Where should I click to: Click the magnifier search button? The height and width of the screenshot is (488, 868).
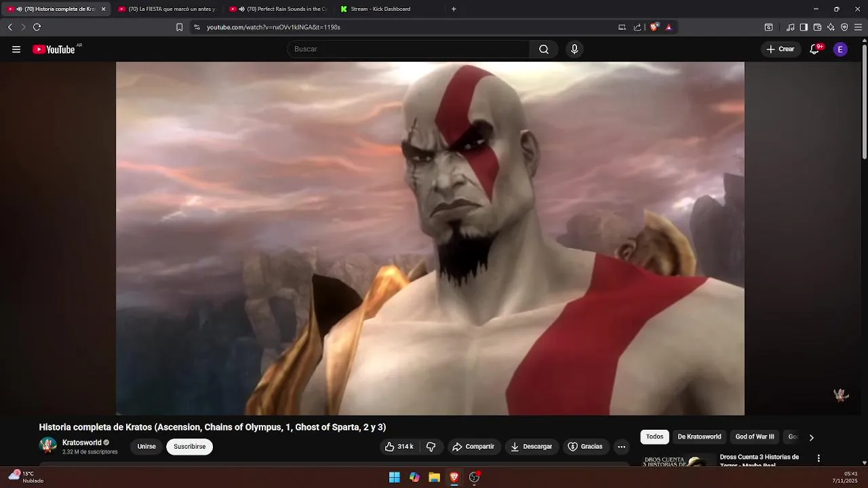[544, 49]
